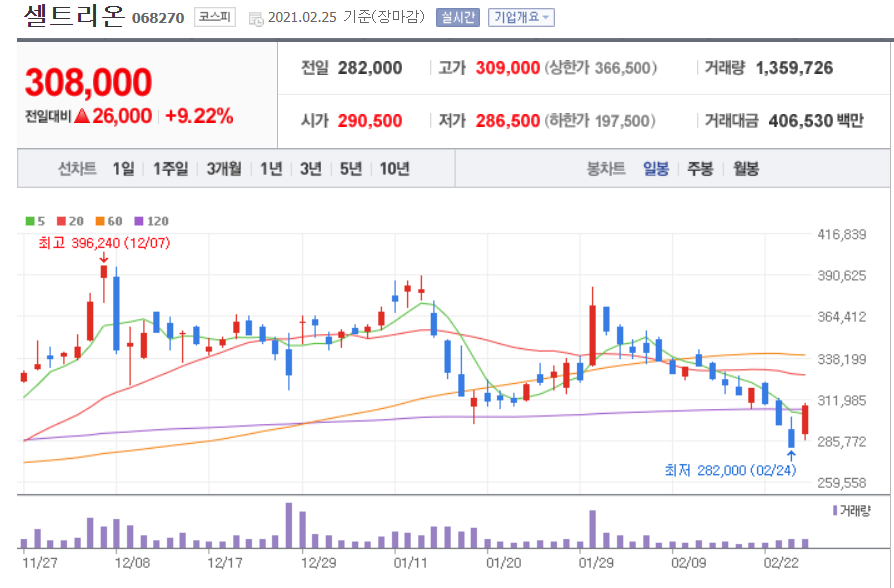The height and width of the screenshot is (588, 894).
Task: Click the 시가 value 290,500
Action: pyautogui.click(x=370, y=121)
